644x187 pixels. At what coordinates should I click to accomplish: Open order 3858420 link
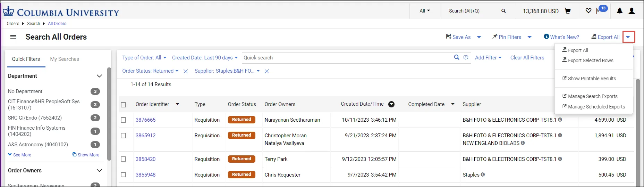click(146, 159)
